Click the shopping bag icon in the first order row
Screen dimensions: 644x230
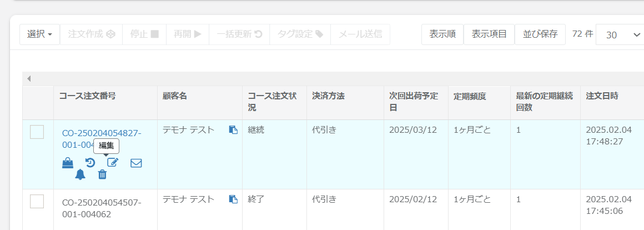67,163
